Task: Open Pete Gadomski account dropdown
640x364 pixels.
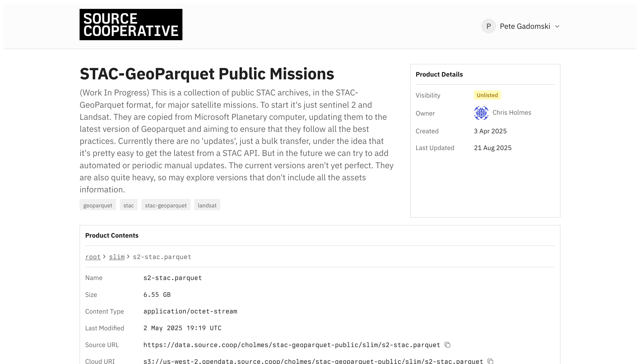Action: click(525, 26)
